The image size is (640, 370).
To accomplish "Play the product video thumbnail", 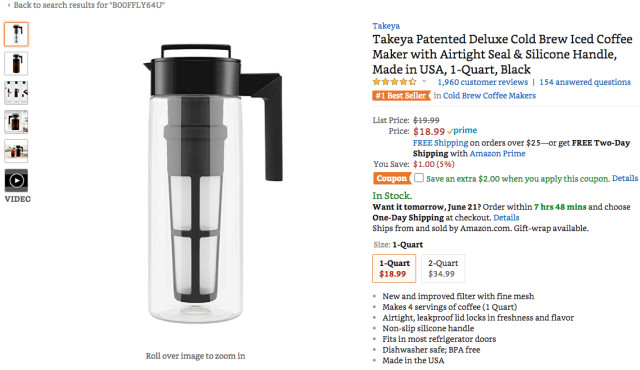I will tap(16, 180).
